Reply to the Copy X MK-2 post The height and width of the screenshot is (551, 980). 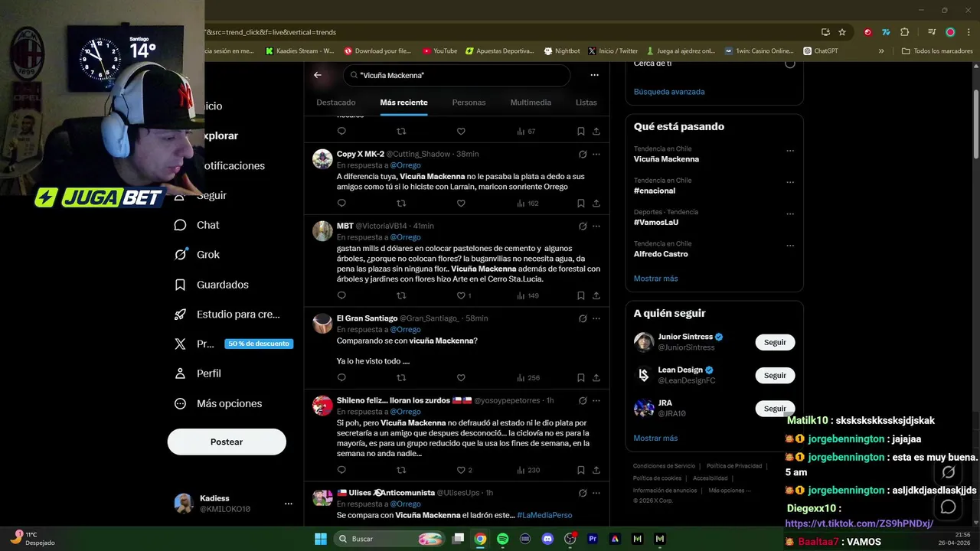pos(341,204)
